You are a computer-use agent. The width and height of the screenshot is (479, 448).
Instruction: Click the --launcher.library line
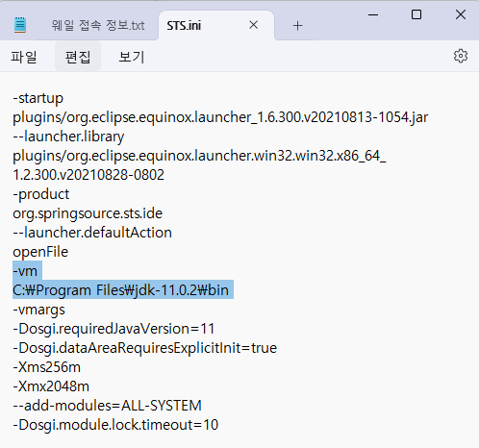click(68, 137)
